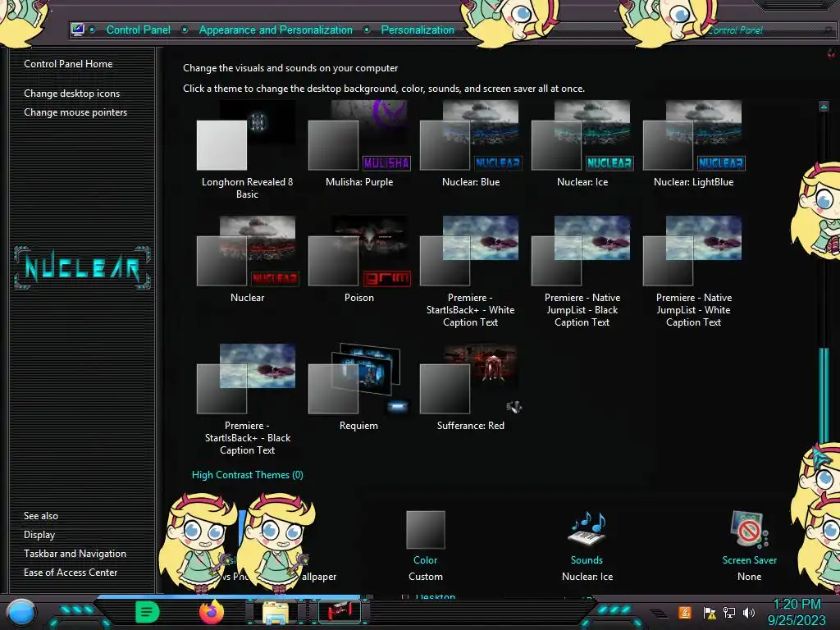This screenshot has height=630, width=840.
Task: Choose Premiere Native JumpList Black Caption theme
Action: point(582,272)
